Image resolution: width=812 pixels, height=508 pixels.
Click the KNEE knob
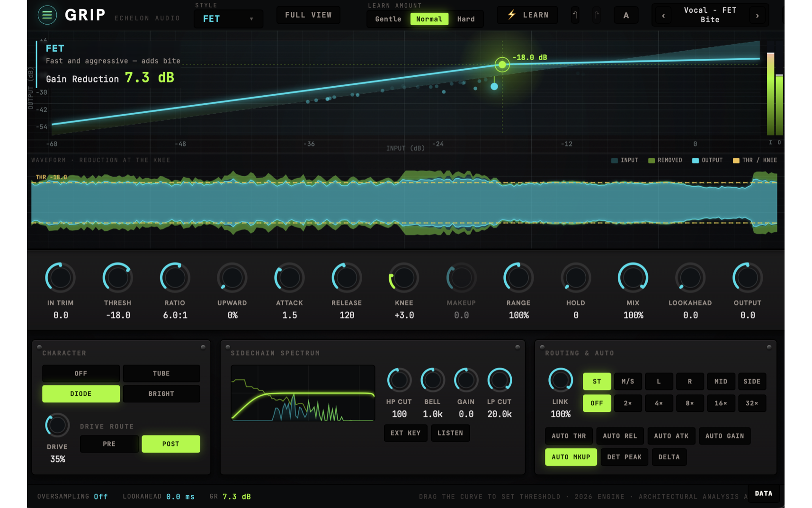click(404, 277)
